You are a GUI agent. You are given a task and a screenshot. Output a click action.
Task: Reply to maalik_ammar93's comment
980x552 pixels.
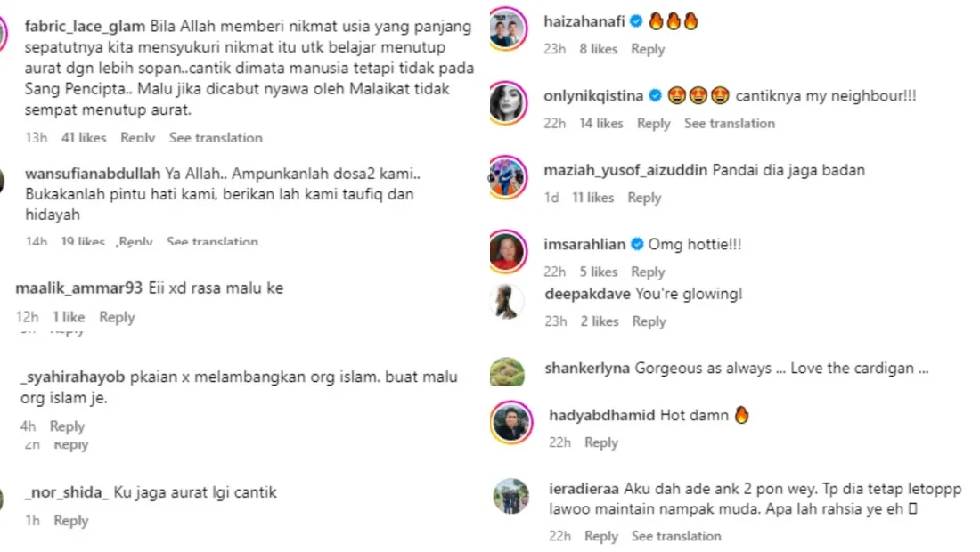(x=117, y=317)
